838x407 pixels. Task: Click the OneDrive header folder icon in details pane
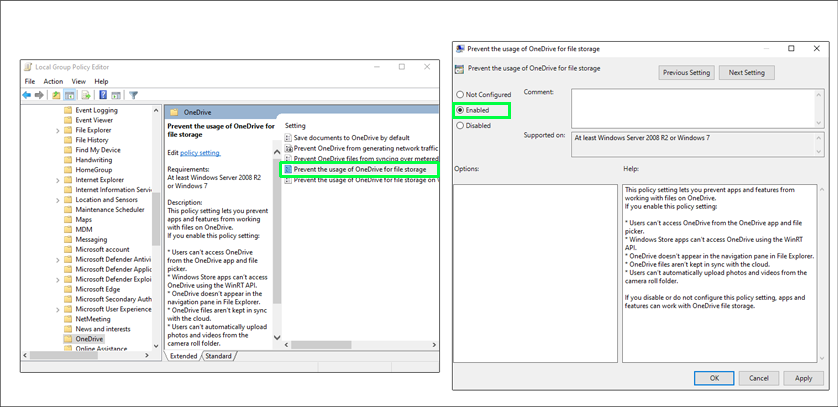click(174, 112)
